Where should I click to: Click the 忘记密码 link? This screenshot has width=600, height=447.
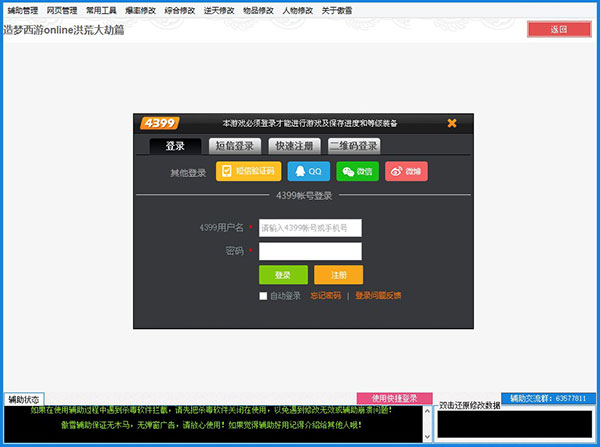tap(325, 296)
